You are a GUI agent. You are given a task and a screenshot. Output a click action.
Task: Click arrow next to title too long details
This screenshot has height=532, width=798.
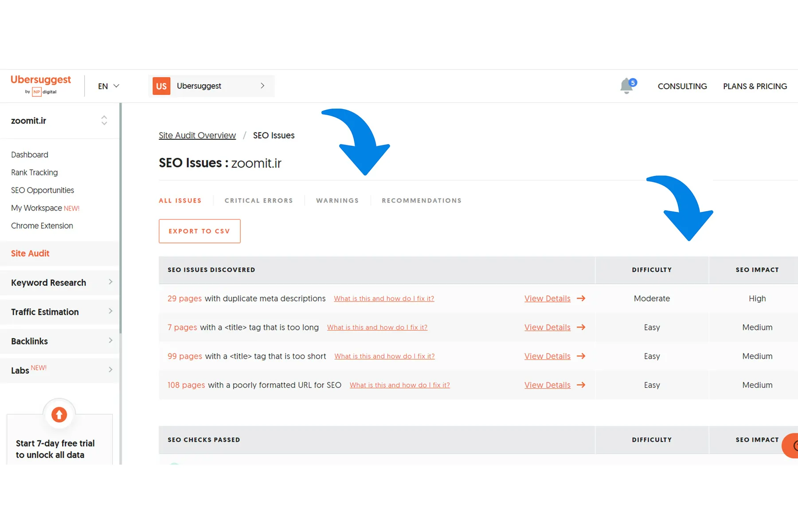tap(581, 327)
